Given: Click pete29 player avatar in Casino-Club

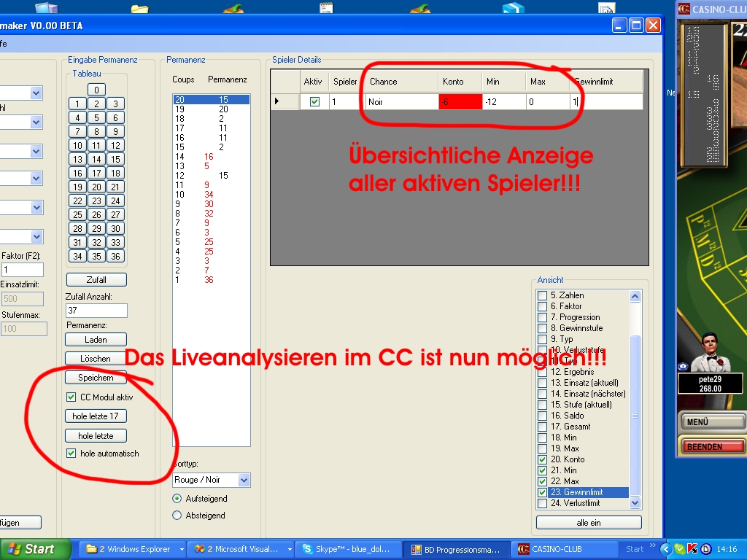Looking at the screenshot, I should pyautogui.click(x=711, y=354).
